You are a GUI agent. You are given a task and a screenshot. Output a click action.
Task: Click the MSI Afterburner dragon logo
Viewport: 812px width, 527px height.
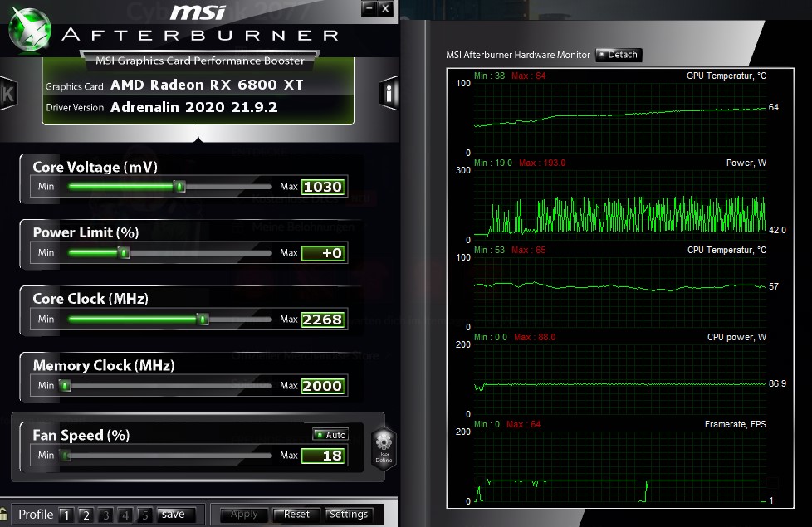click(x=30, y=31)
